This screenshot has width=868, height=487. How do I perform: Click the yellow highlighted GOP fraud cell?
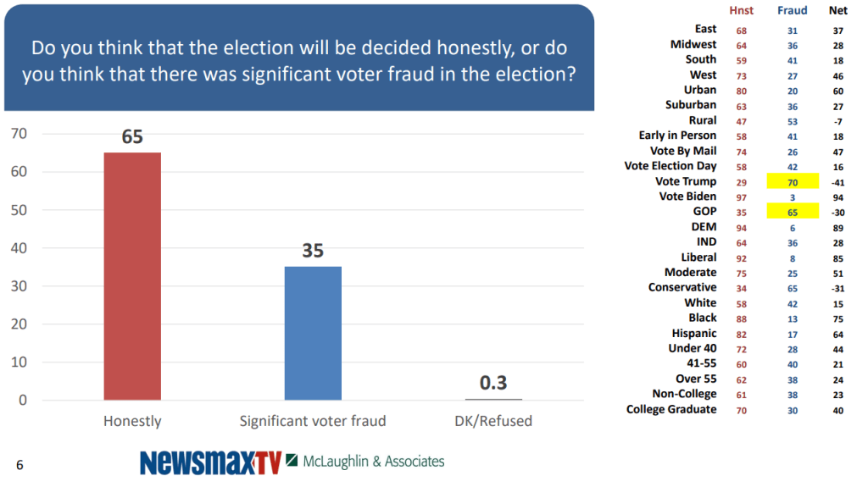tap(793, 212)
